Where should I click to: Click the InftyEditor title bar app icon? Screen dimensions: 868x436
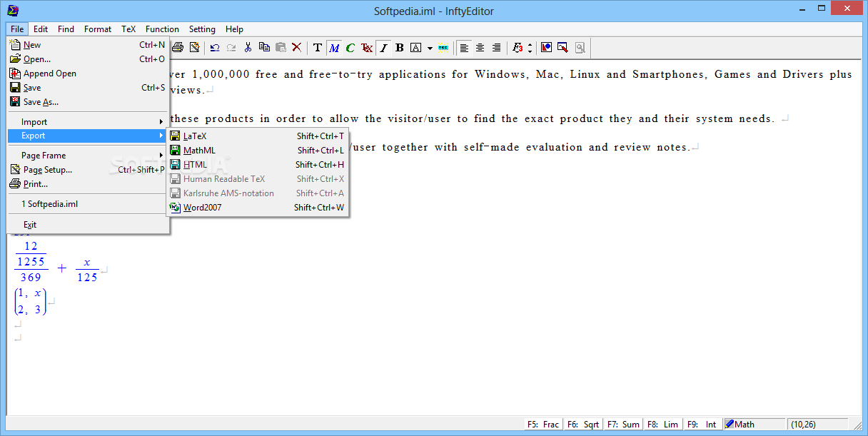click(x=11, y=11)
